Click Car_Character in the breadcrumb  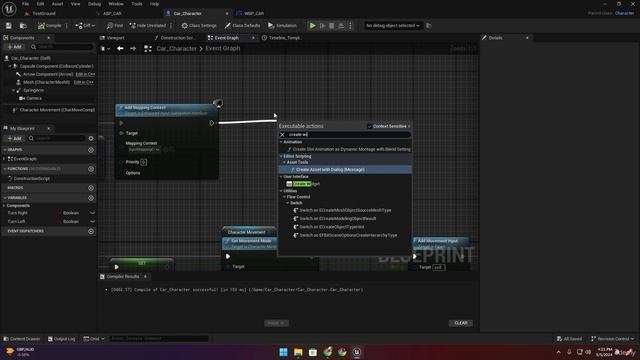tap(176, 49)
